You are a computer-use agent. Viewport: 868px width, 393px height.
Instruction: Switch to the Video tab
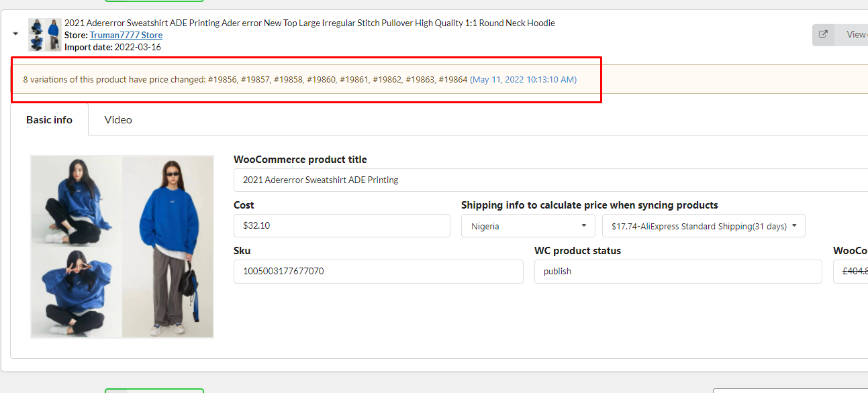[118, 119]
